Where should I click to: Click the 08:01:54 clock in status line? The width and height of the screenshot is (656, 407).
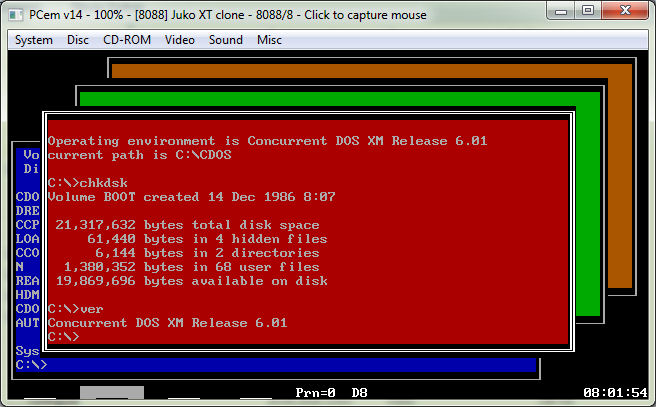coord(615,393)
